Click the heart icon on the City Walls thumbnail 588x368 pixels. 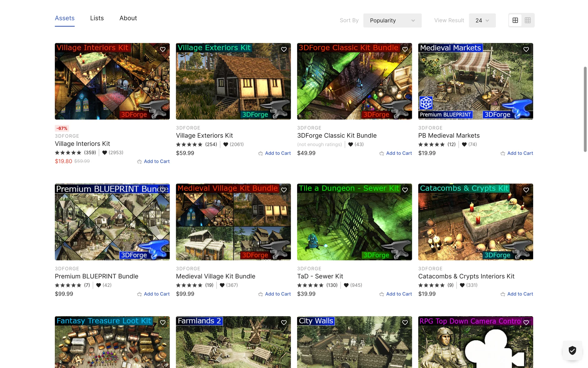point(405,323)
